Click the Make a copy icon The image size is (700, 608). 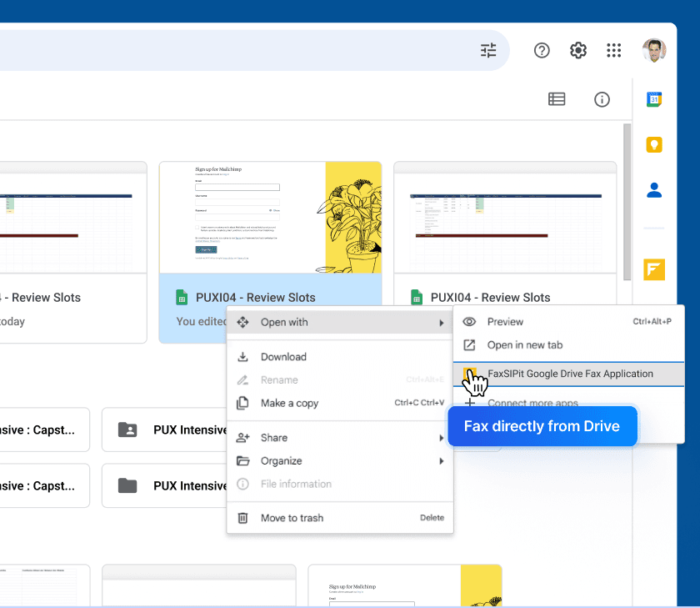pyautogui.click(x=242, y=403)
